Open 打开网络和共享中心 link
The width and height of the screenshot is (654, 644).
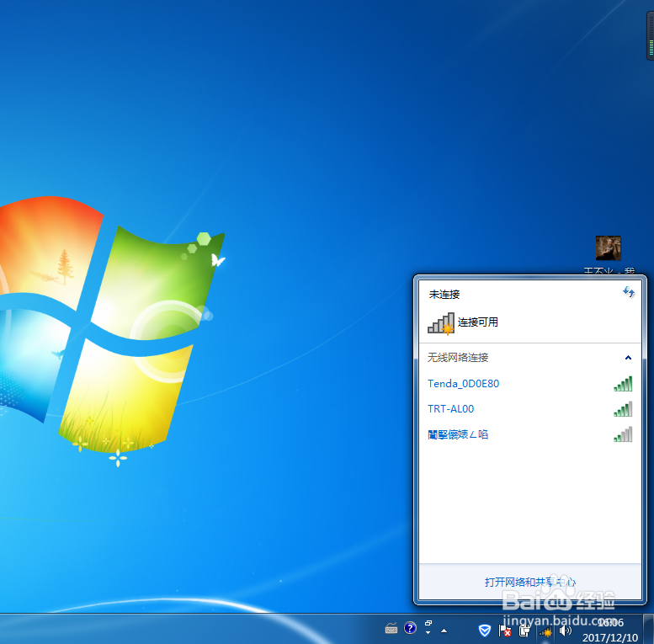529,582
